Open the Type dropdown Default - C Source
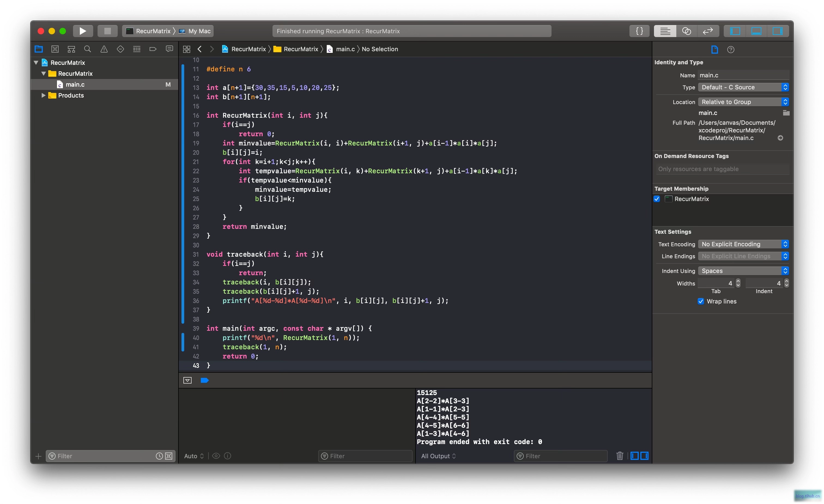This screenshot has width=824, height=504. point(743,87)
